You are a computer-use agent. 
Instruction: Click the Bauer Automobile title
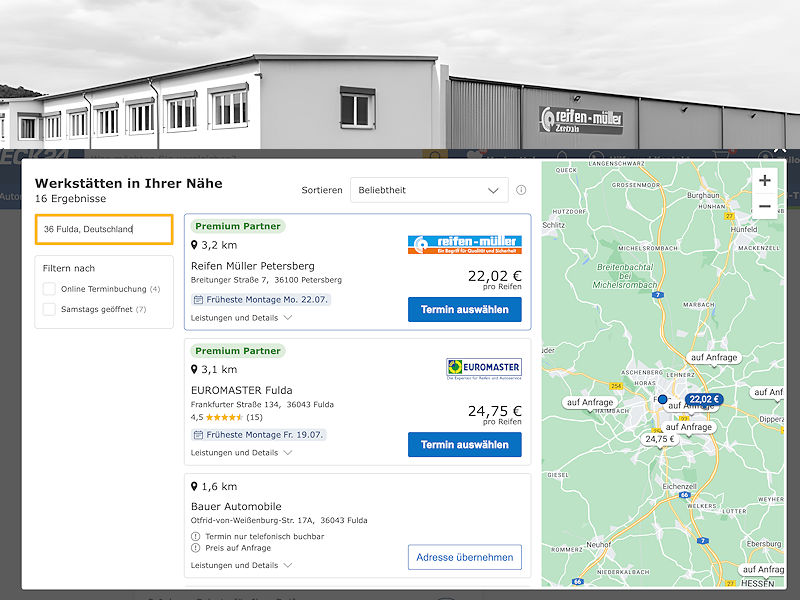(236, 507)
